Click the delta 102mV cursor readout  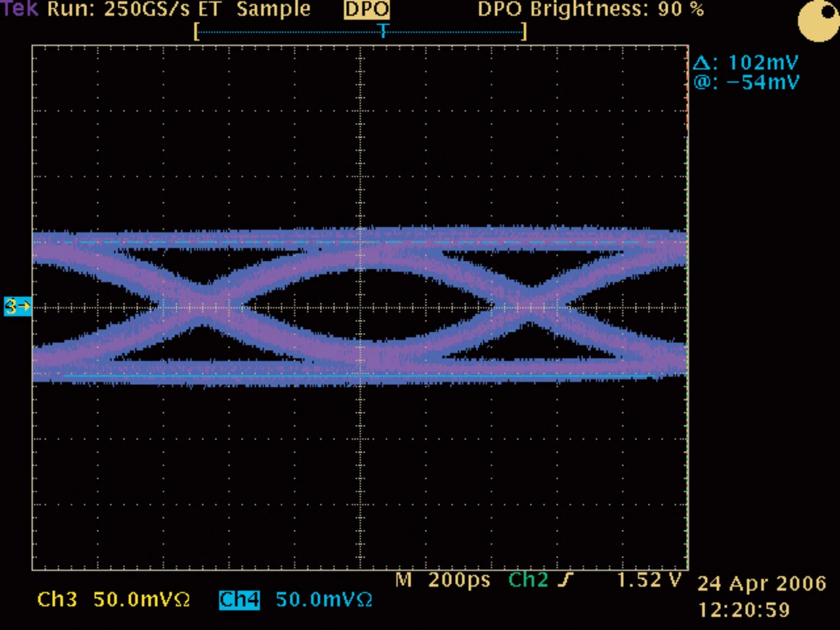745,63
